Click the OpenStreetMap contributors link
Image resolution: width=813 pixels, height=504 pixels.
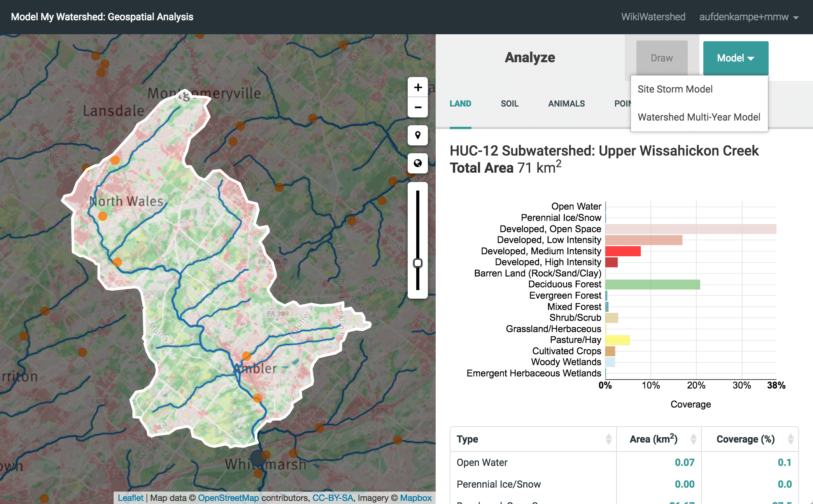[228, 498]
